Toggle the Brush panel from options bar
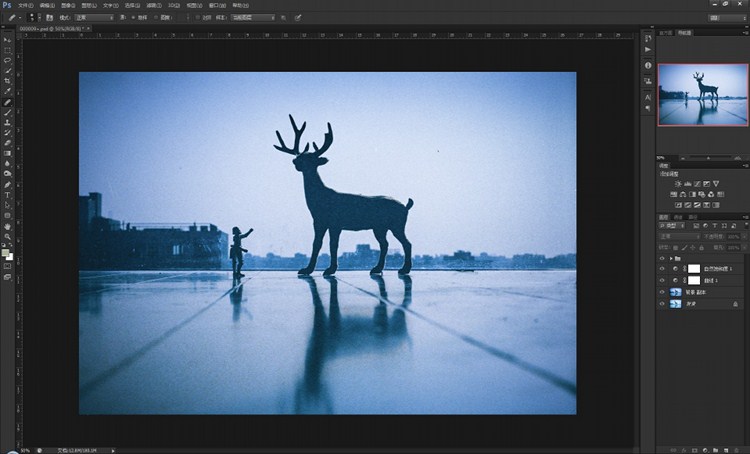This screenshot has height=454, width=750. 49,18
